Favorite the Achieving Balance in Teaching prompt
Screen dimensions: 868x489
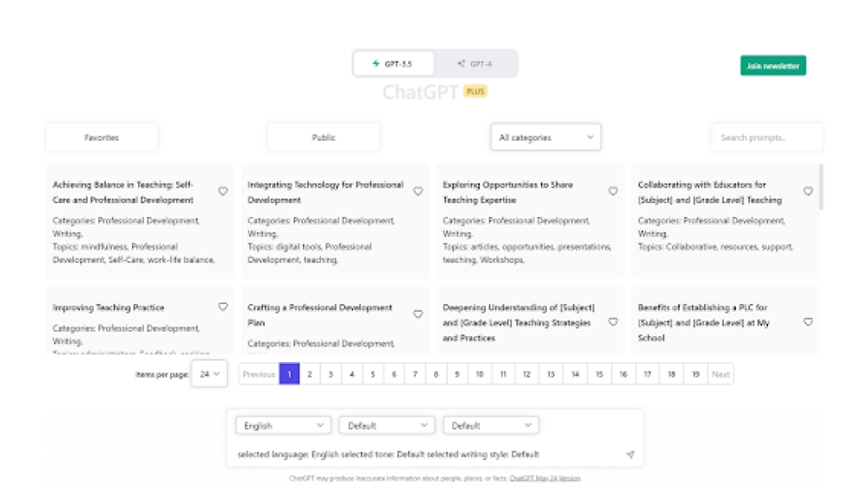point(223,191)
